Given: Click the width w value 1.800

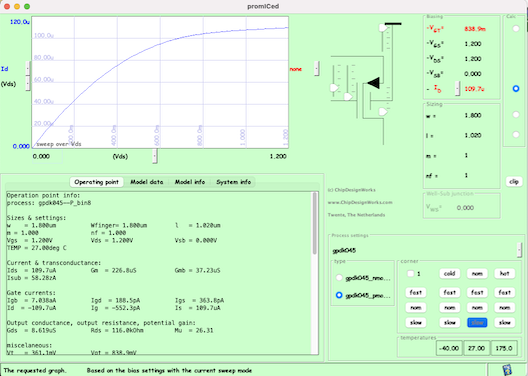Looking at the screenshot, I should point(473,115).
